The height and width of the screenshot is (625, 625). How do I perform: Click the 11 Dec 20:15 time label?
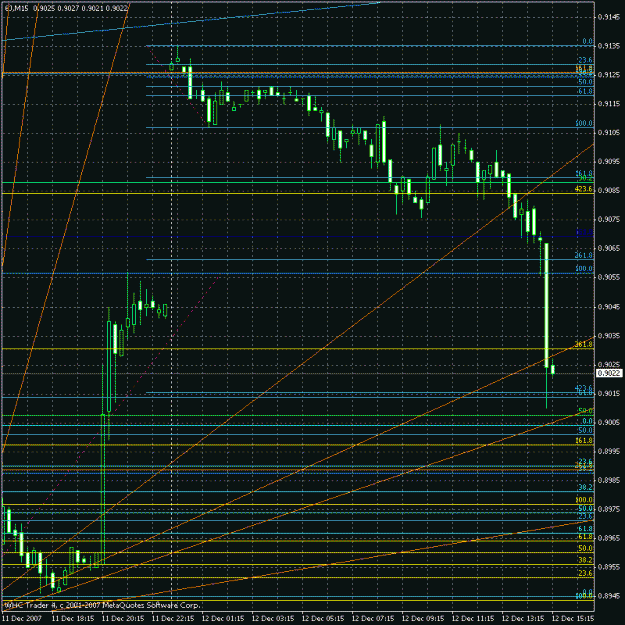coord(123,618)
